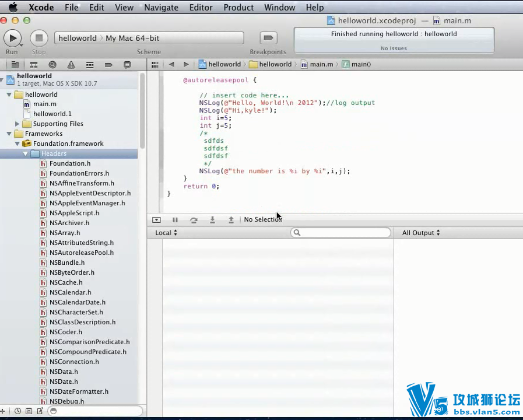The image size is (523, 420).
Task: Open the Help menu
Action: 315,8
